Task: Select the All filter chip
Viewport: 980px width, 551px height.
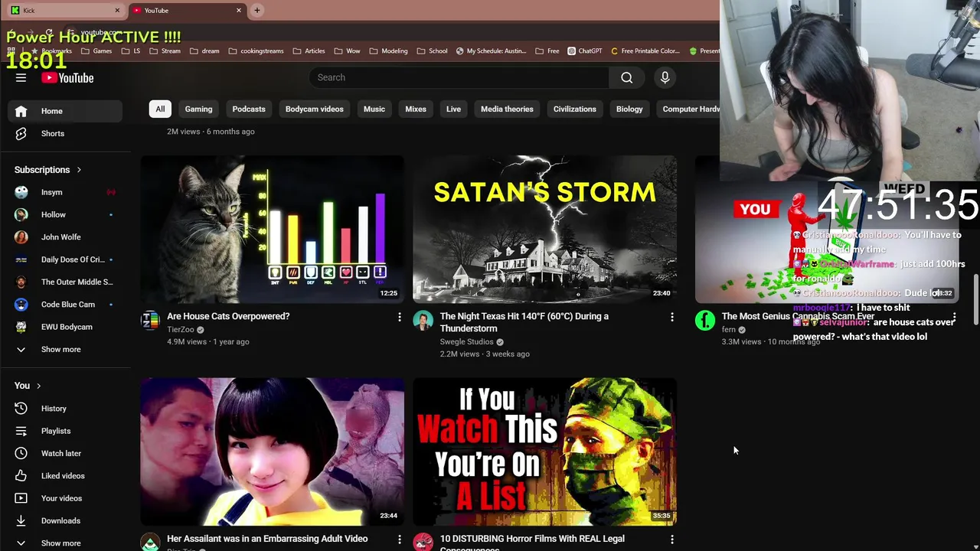Action: coord(160,109)
